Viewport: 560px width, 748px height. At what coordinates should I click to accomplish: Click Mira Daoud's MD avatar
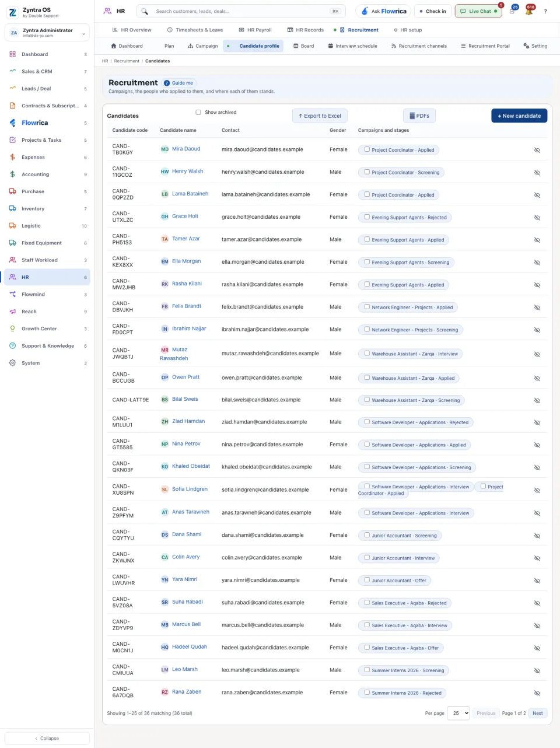point(164,149)
